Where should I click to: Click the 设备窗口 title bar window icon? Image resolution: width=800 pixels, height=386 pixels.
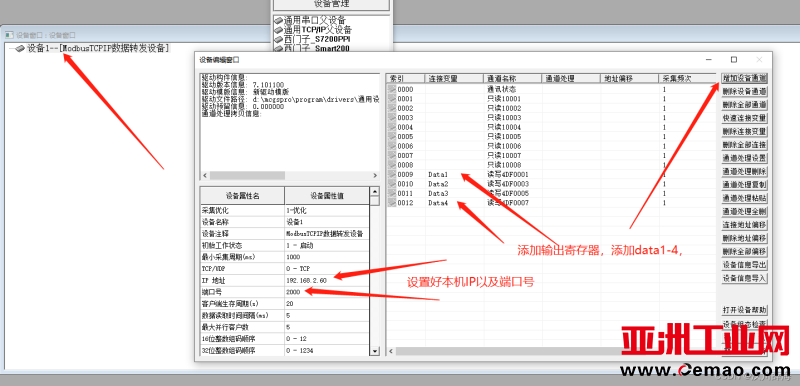point(9,35)
